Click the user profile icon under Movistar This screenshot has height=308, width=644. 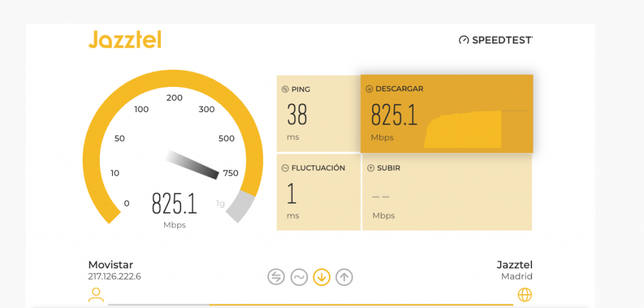pyautogui.click(x=96, y=295)
